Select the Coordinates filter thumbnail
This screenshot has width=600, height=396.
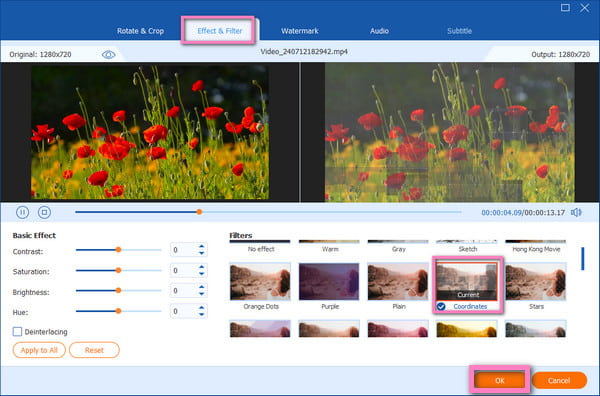(x=467, y=282)
